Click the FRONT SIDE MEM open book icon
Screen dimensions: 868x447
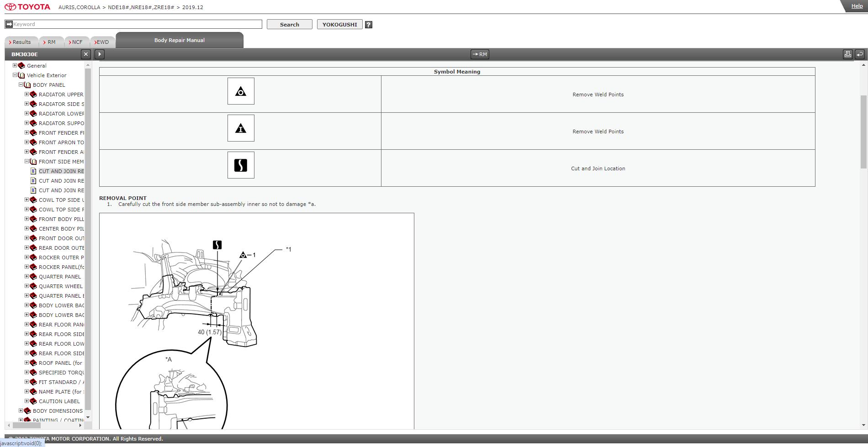tap(33, 162)
